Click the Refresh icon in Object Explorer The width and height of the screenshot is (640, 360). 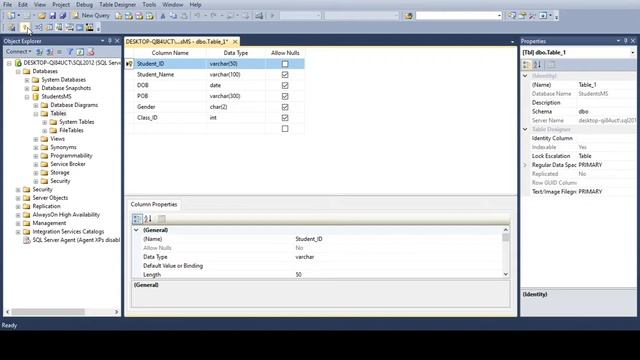point(80,52)
